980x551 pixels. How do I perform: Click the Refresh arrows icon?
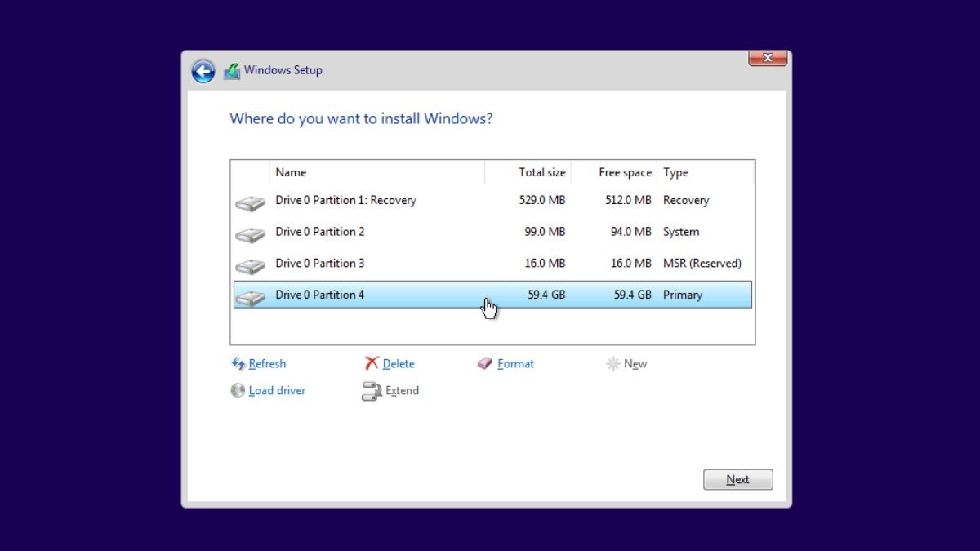tap(238, 364)
